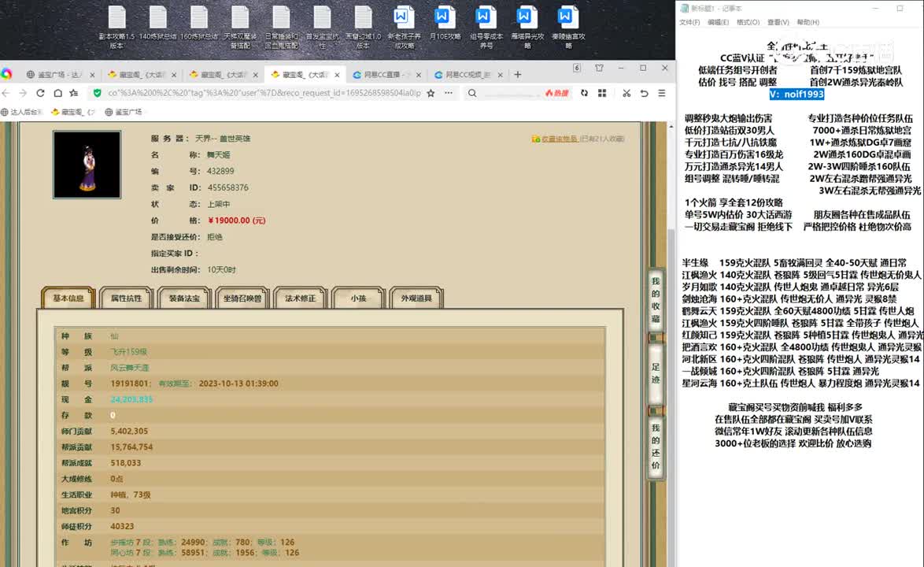
Task: Click the 星河云海 line in Notepad
Action: pos(801,383)
